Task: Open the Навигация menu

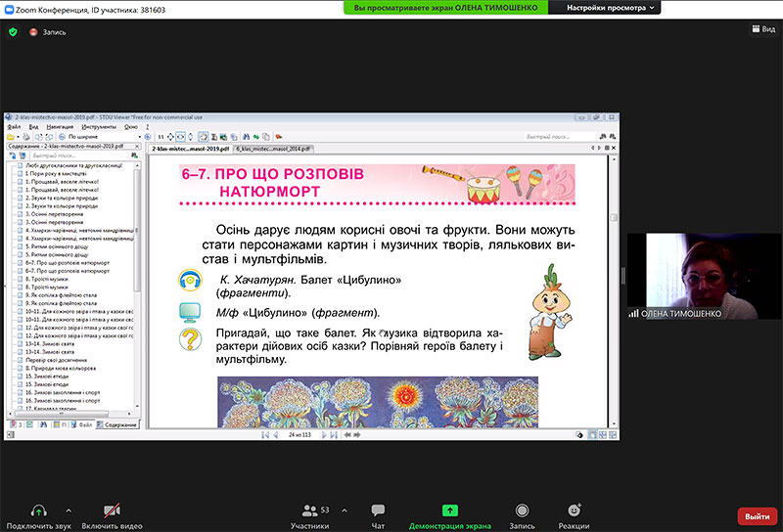Action: (x=60, y=127)
